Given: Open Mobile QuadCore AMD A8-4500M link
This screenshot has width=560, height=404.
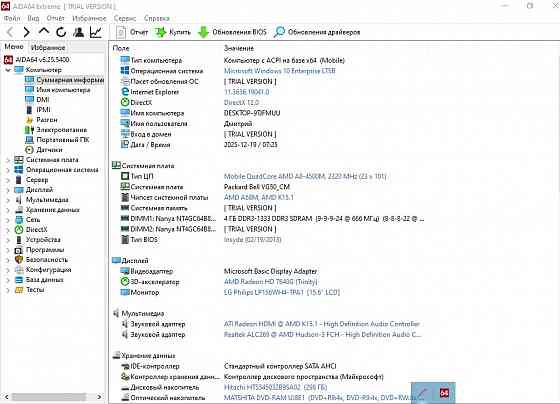Looking at the screenshot, I should pos(305,176).
